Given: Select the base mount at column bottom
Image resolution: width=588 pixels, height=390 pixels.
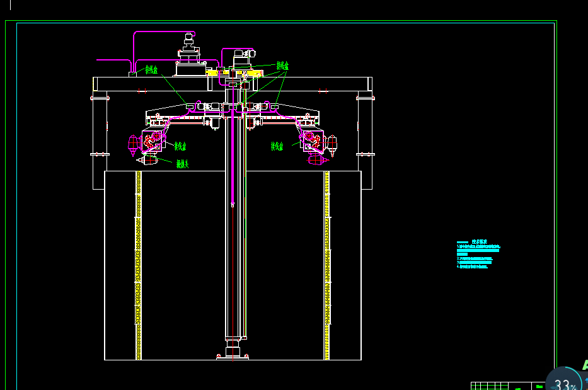Looking at the screenshot, I should 233,350.
